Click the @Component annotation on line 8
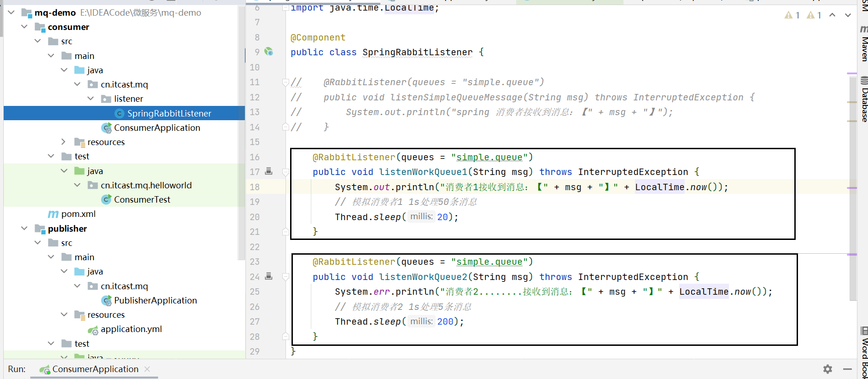Image resolution: width=868 pixels, height=379 pixels. pyautogui.click(x=318, y=38)
